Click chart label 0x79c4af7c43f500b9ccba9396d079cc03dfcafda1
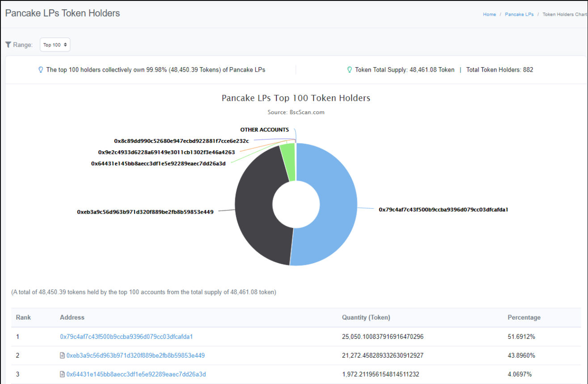The image size is (588, 384). coord(444,209)
